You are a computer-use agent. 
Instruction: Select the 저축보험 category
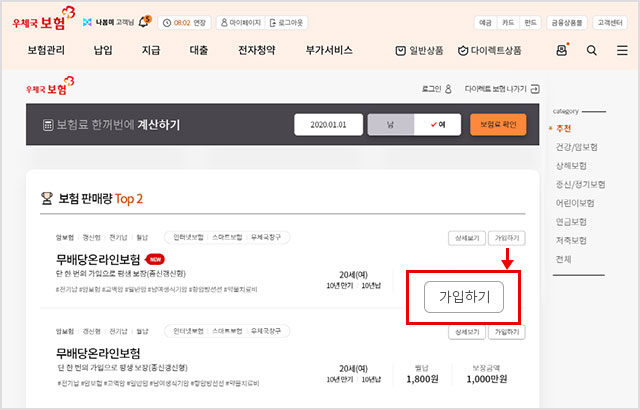571,240
